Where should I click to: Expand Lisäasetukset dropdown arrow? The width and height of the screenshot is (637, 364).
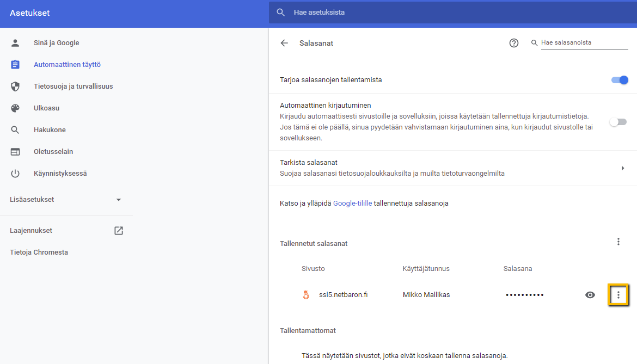click(x=119, y=200)
